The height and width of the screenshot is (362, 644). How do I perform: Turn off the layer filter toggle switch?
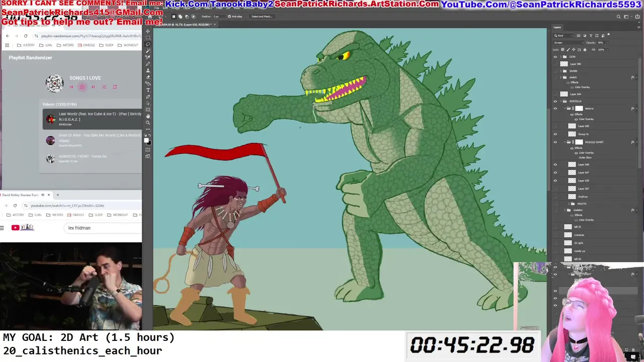[608, 35]
